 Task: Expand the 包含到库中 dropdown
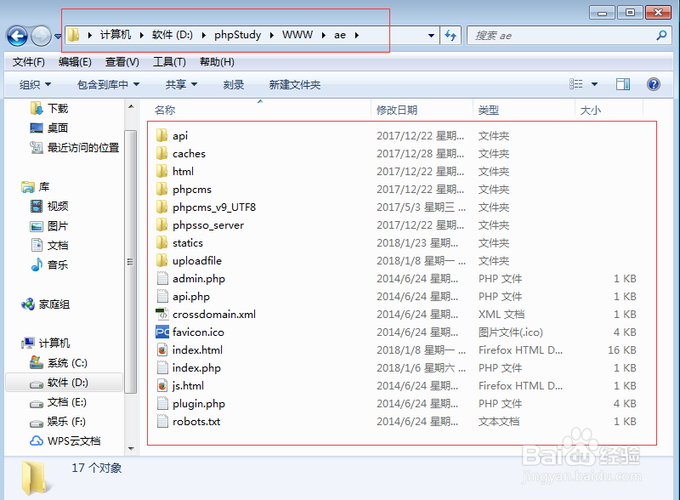point(108,85)
